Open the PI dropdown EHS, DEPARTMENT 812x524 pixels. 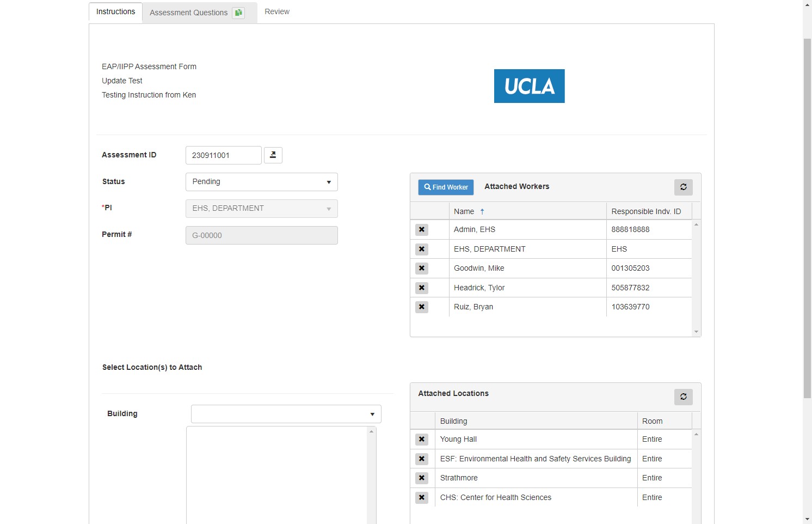262,209
